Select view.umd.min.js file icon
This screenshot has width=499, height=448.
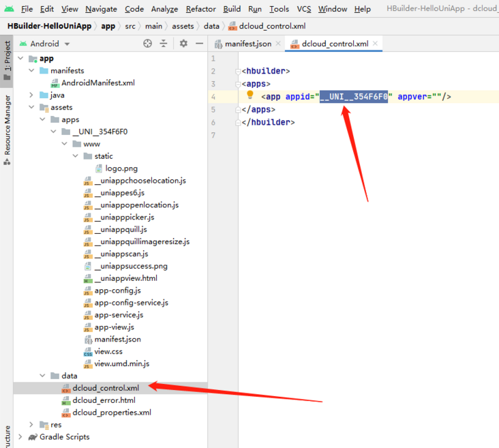88,364
